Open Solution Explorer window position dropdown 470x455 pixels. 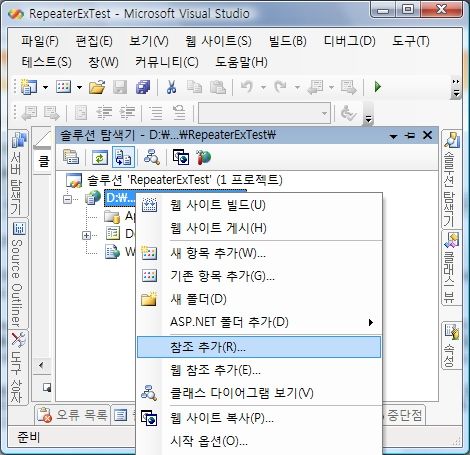(x=393, y=136)
